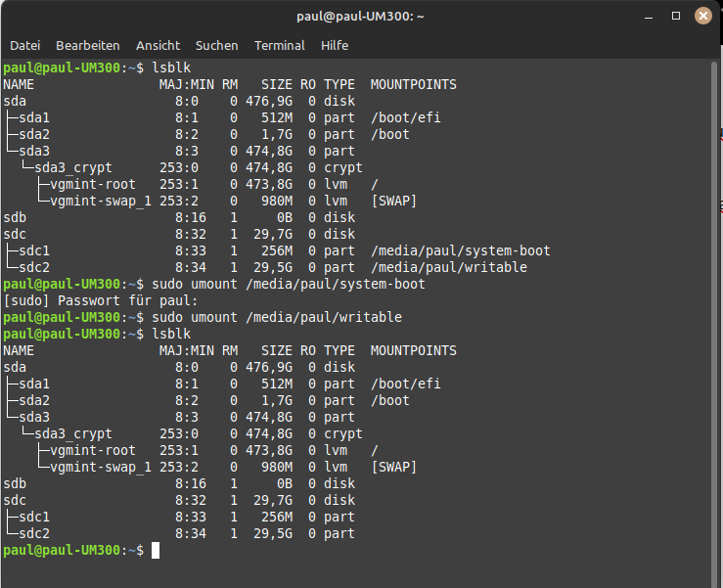723x588 pixels.
Task: Open the Suchen menu
Action: pyautogui.click(x=216, y=46)
